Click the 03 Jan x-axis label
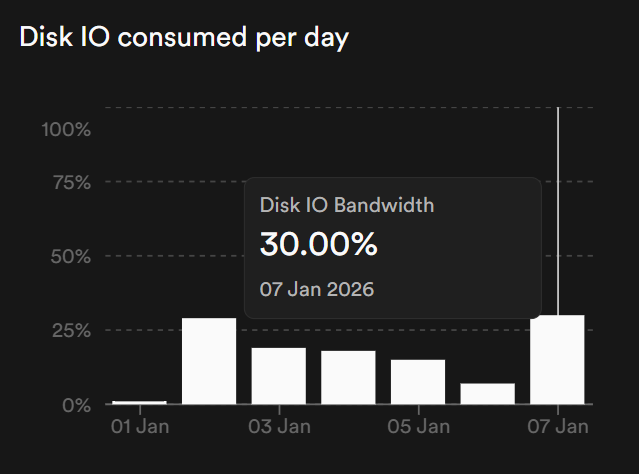This screenshot has width=639, height=474. click(279, 427)
